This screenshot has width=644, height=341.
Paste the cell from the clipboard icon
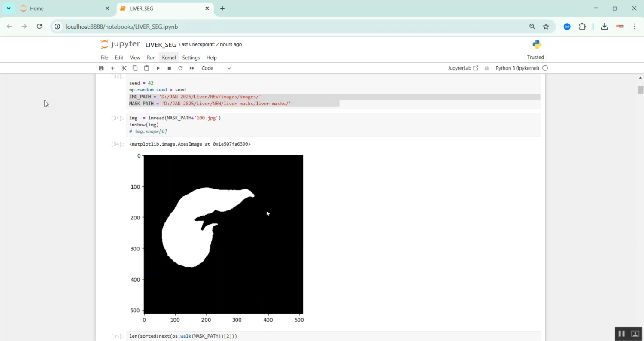[x=146, y=68]
